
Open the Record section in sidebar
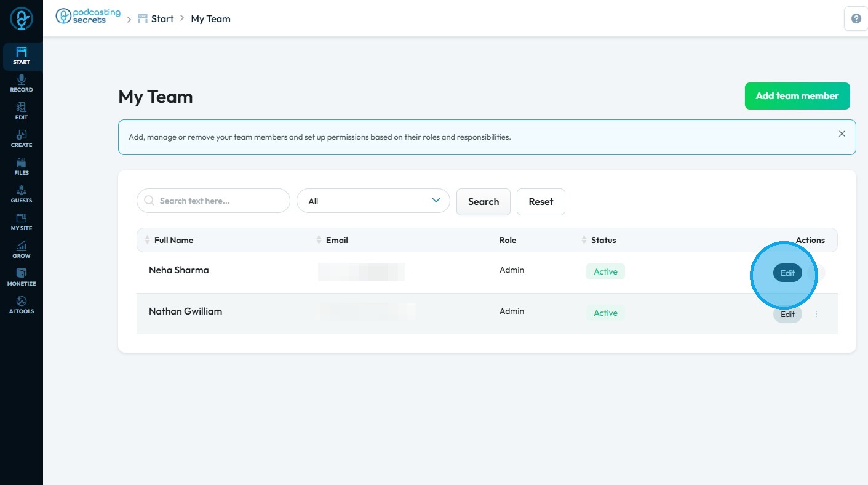(x=21, y=83)
